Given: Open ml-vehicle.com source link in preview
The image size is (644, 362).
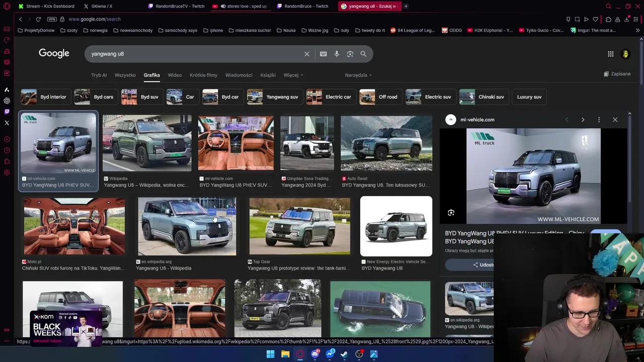Looking at the screenshot, I should tap(477, 120).
